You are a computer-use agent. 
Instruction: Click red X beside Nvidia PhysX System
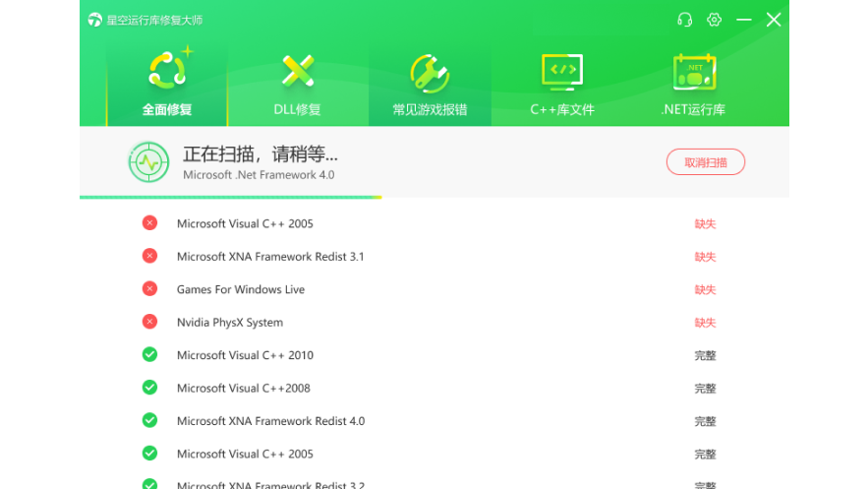[x=149, y=322]
